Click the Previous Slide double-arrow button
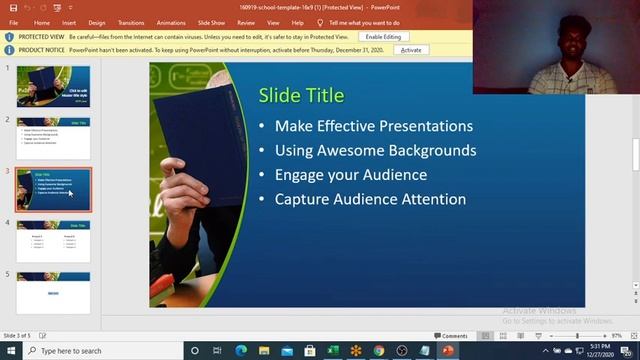 coord(636,293)
